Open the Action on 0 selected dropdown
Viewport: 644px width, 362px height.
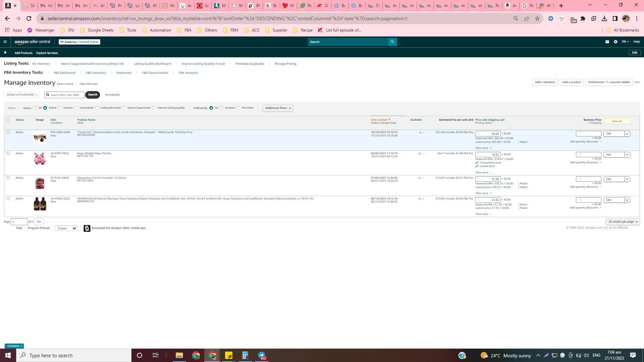point(22,95)
